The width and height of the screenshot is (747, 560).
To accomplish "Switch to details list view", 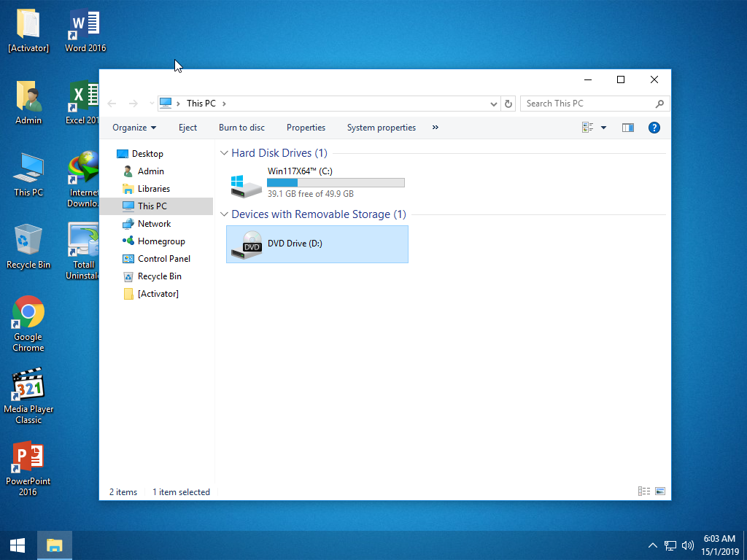I will click(x=643, y=491).
